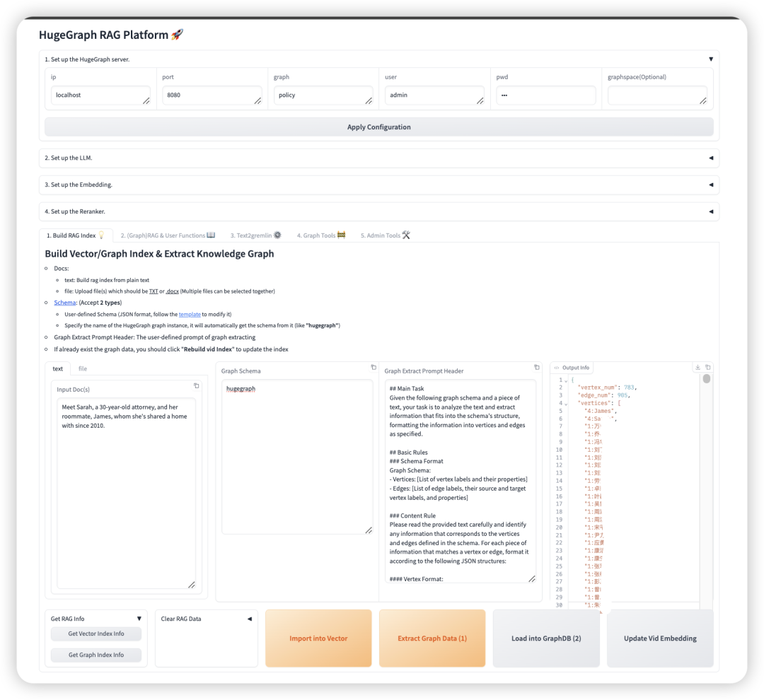Viewport: 764px width, 700px height.
Task: Click the resize grip of Graph Schema box
Action: [369, 530]
